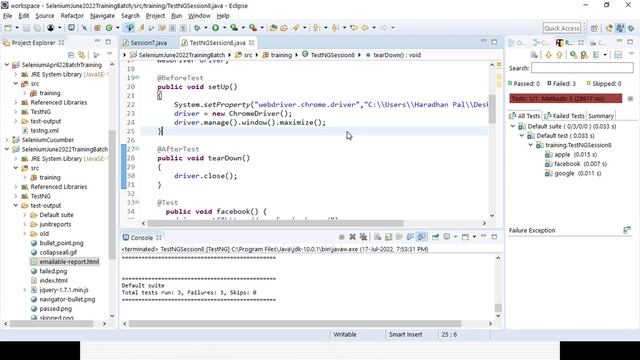This screenshot has width=640, height=360.
Task: Minimize the Project Explorer view
Action: tap(97, 42)
